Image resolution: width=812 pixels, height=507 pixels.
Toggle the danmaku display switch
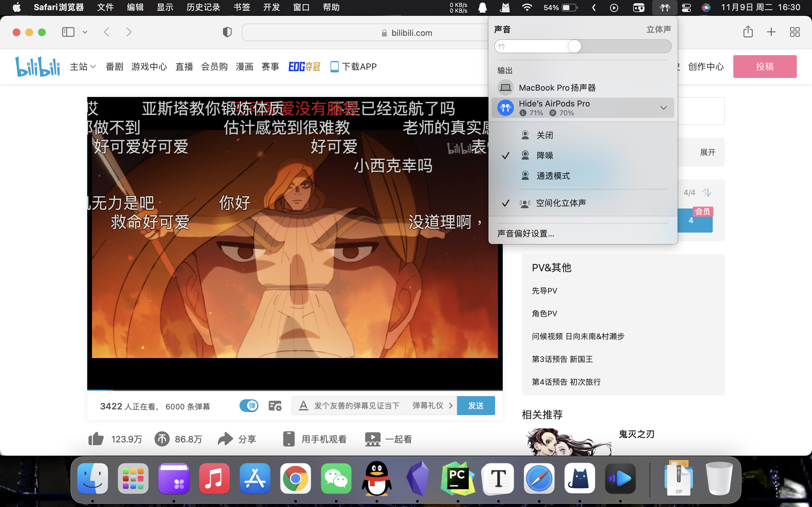[x=249, y=406]
